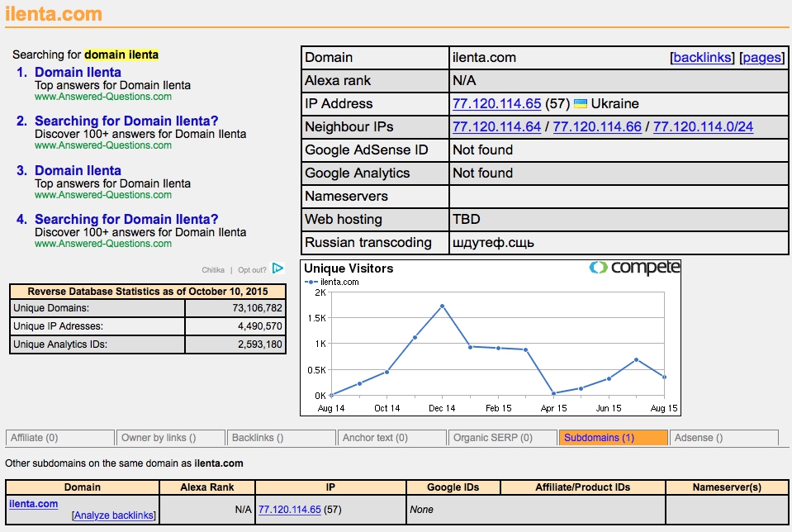792x532 pixels.
Task: Open the backlinks link in the Domain row
Action: pos(702,58)
